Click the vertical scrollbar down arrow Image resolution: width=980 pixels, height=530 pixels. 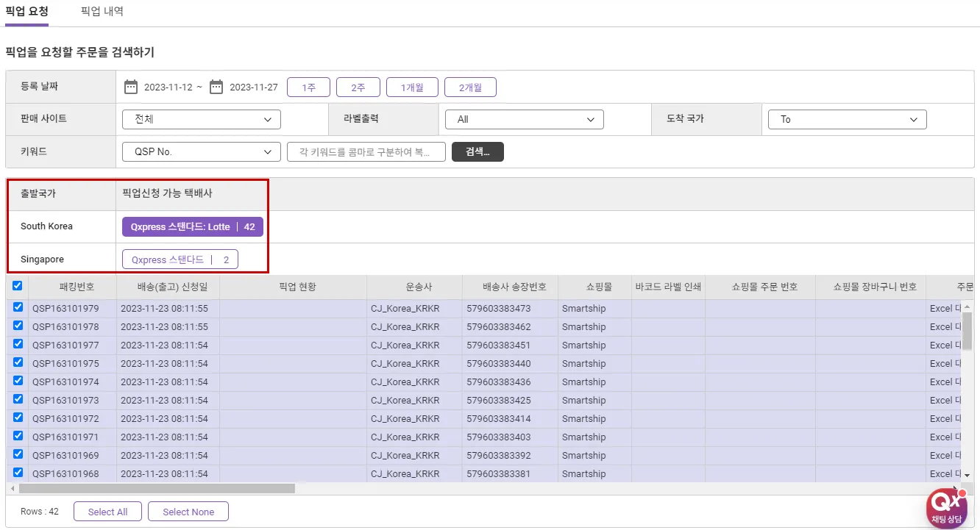pyautogui.click(x=967, y=475)
